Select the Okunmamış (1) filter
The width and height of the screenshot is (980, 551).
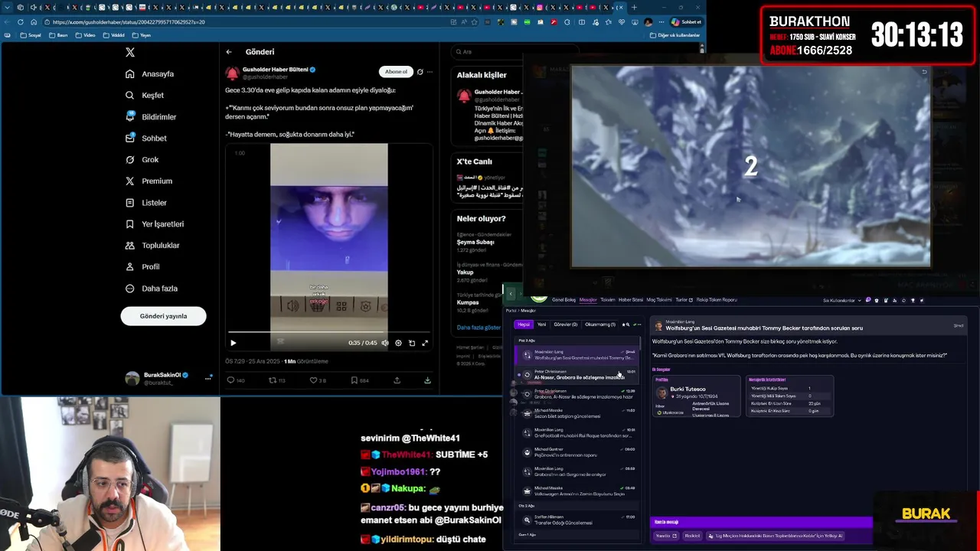pyautogui.click(x=600, y=324)
